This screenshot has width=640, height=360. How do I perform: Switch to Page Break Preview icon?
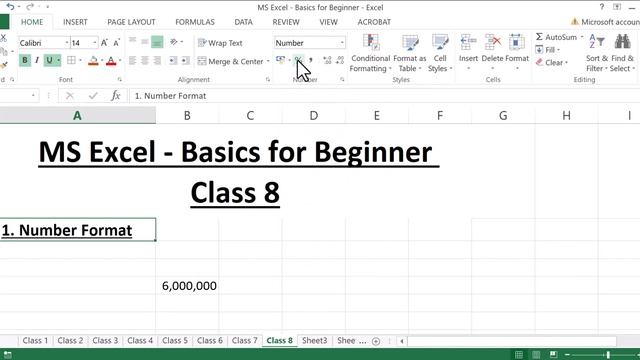pos(553,354)
